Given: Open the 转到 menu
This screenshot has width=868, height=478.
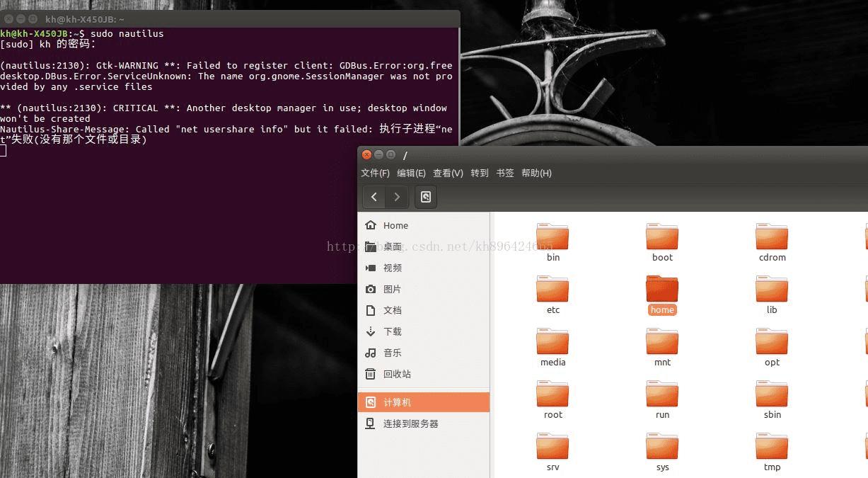Looking at the screenshot, I should (x=480, y=173).
